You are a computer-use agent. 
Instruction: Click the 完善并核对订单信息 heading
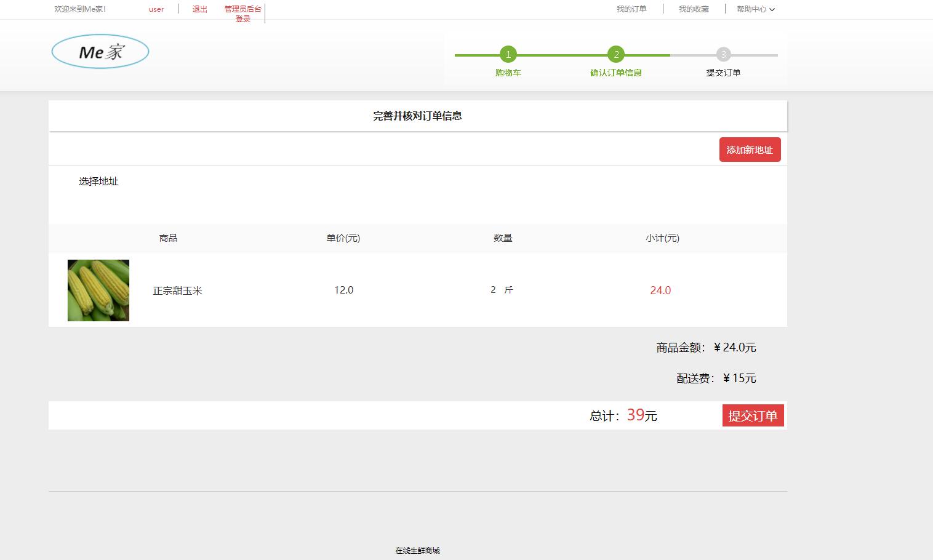tap(418, 116)
